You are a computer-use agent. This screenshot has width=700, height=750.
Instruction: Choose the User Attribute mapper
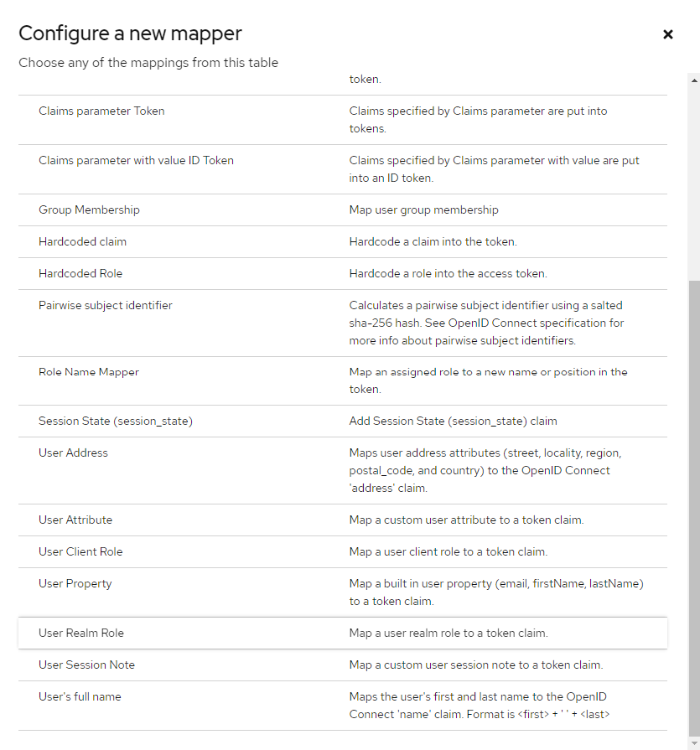tap(75, 520)
